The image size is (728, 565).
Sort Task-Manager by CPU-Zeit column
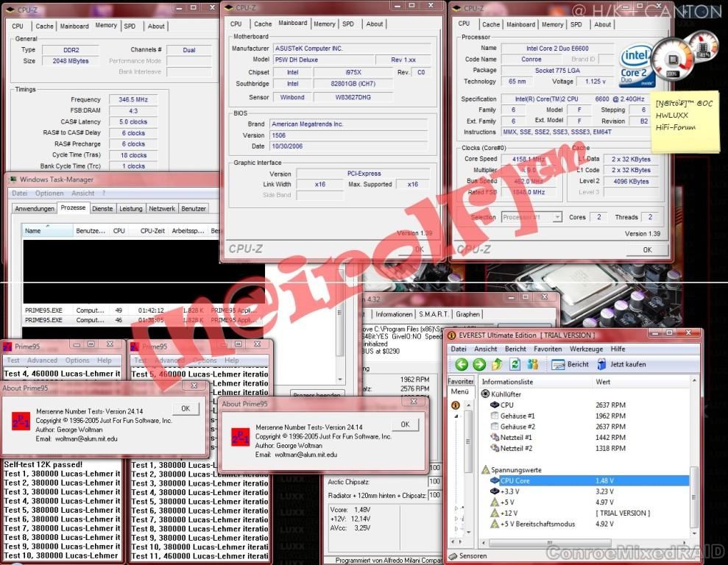(x=152, y=230)
